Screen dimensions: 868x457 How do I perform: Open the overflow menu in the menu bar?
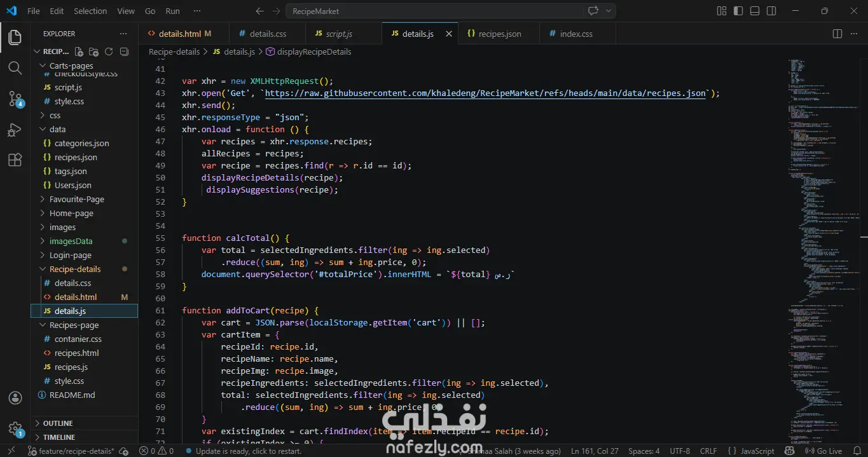click(x=197, y=11)
